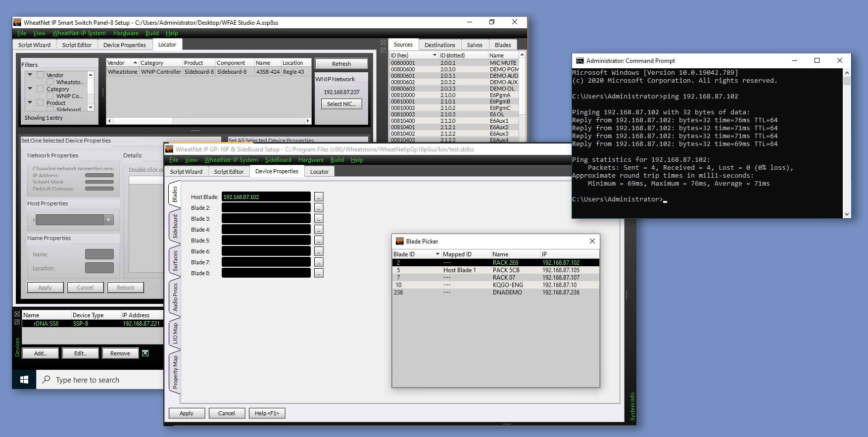Image resolution: width=868 pixels, height=437 pixels.
Task: Open the browse button for Blade 2
Action: (x=319, y=208)
